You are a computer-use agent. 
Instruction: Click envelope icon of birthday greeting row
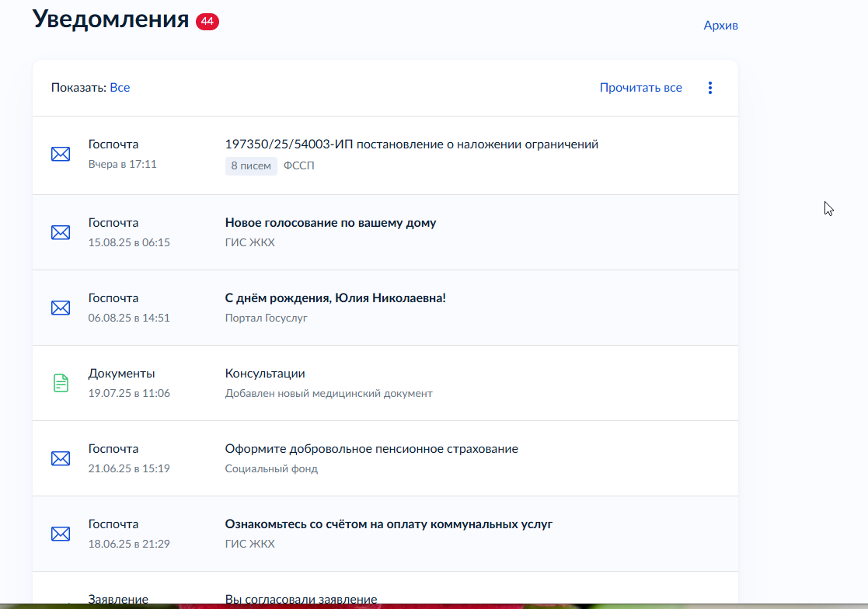pyautogui.click(x=61, y=308)
